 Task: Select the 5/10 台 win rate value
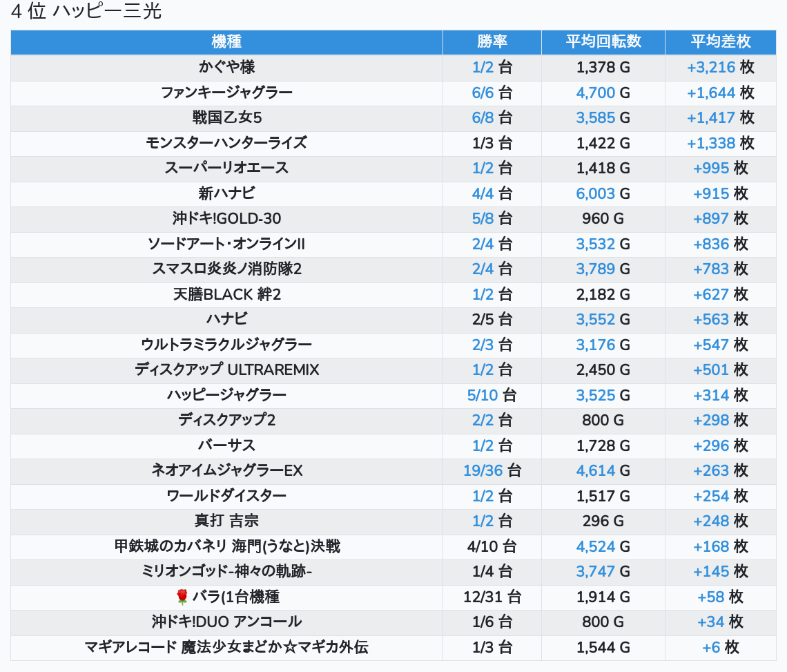coord(492,396)
